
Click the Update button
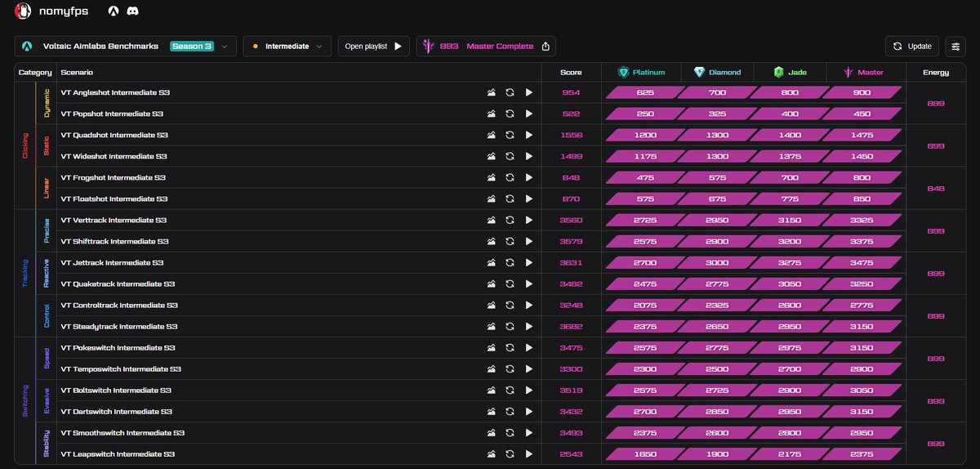pos(911,47)
